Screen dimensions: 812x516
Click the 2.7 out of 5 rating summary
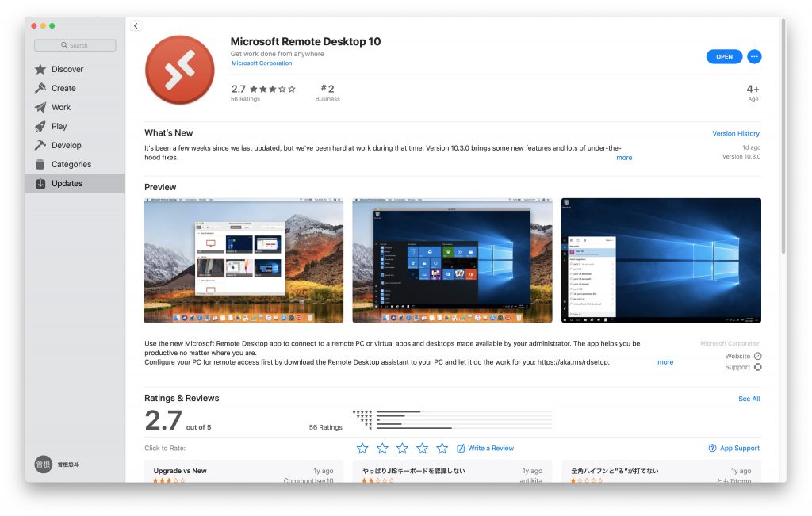pyautogui.click(x=178, y=420)
